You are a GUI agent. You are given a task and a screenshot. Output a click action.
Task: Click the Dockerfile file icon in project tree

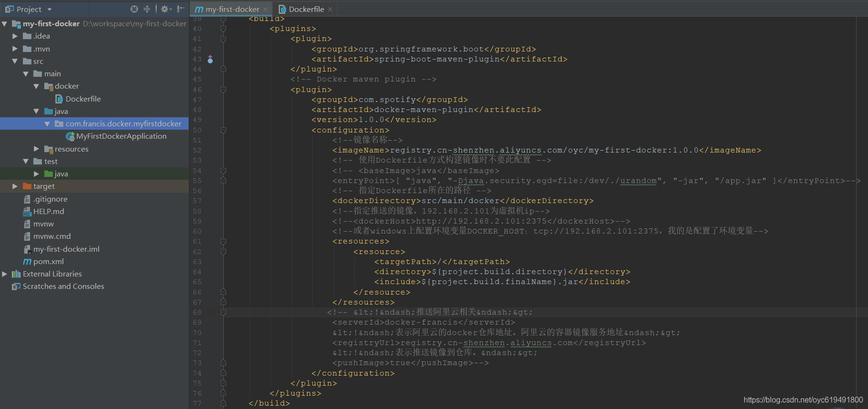click(x=59, y=99)
